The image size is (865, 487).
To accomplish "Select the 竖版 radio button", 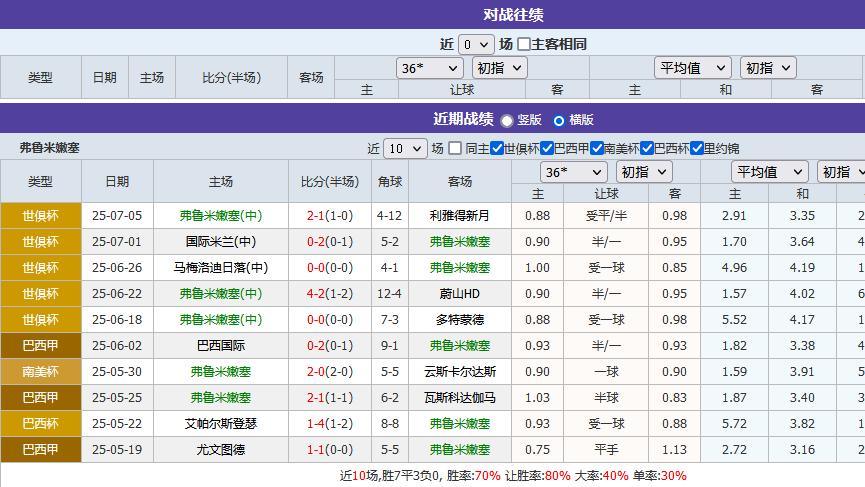I will [x=506, y=120].
